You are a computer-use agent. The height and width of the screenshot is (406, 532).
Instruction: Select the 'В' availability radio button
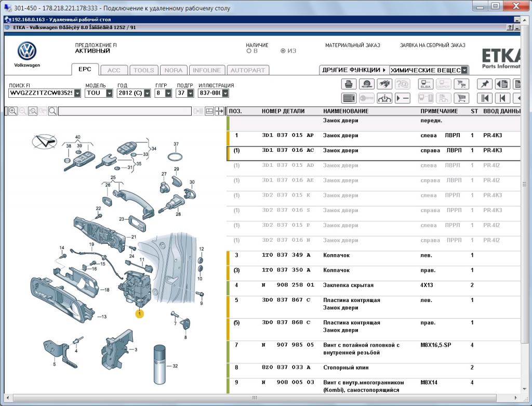(249, 51)
